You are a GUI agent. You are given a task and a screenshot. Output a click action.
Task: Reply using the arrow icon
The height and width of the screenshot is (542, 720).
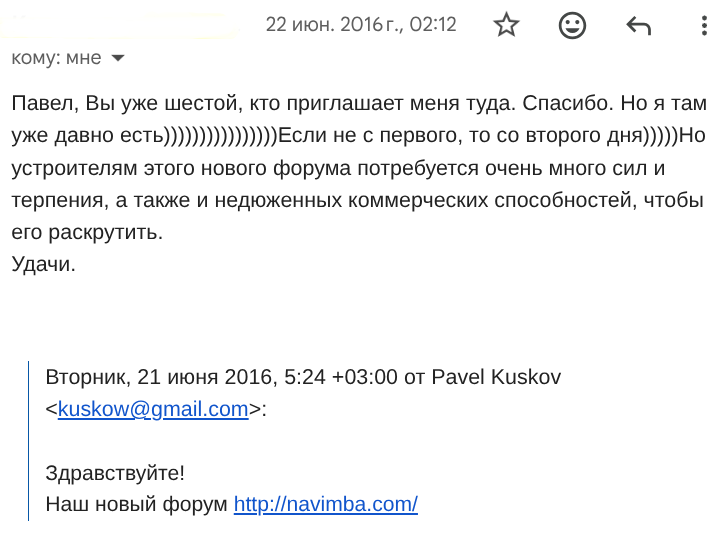pyautogui.click(x=639, y=25)
